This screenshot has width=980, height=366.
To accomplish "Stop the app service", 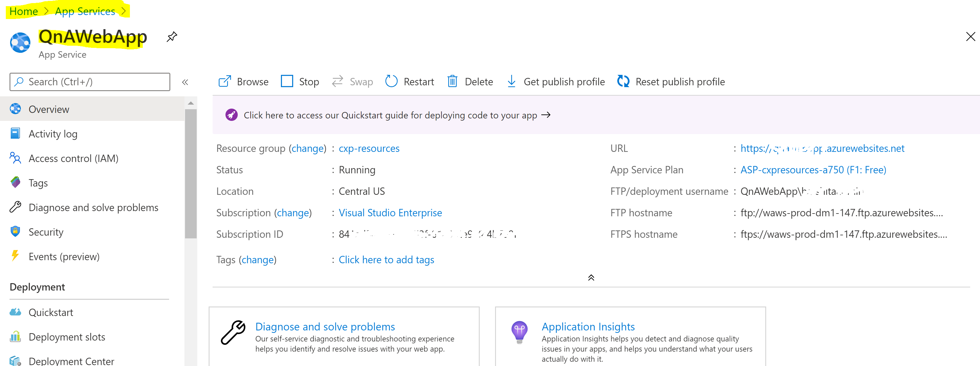I will [x=300, y=82].
